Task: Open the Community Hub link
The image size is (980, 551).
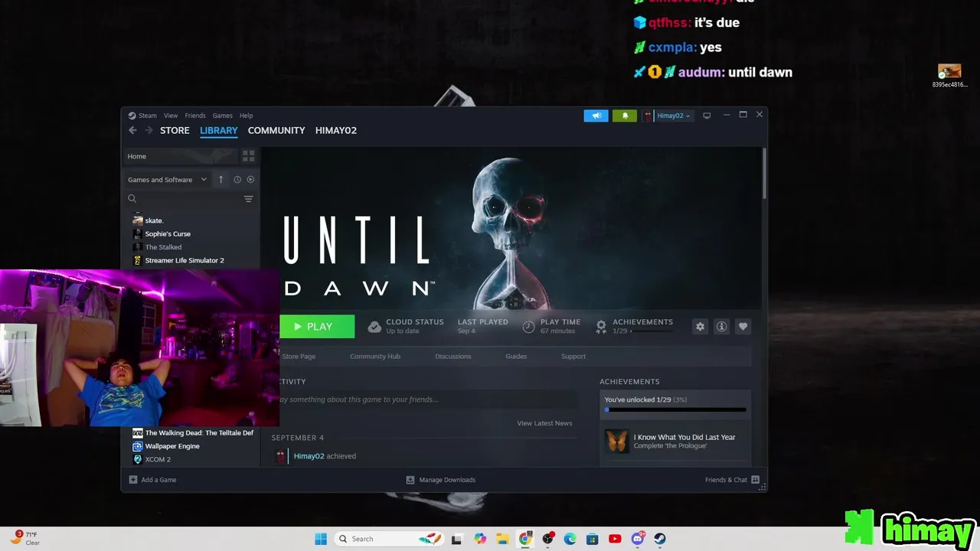Action: coord(375,357)
